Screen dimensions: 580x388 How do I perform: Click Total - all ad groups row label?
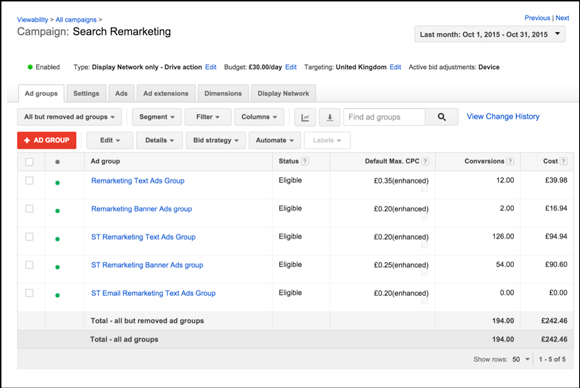124,339
